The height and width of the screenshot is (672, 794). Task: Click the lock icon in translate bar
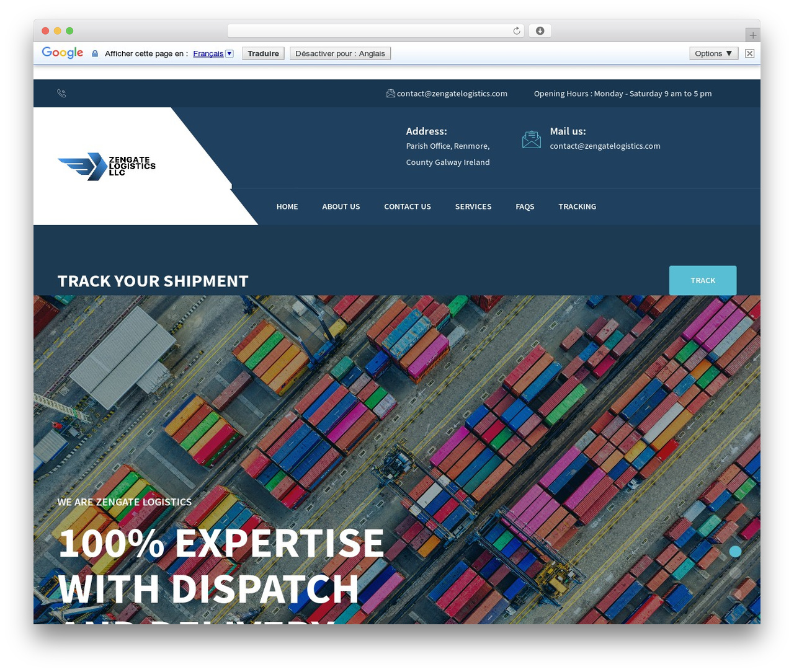click(95, 54)
